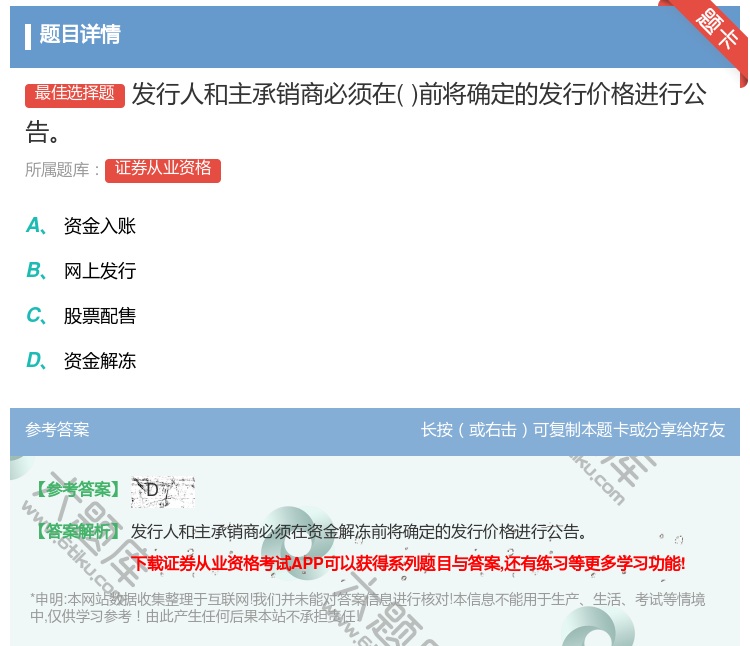Choose the answer text 资金入账
The image size is (750, 646).
click(100, 226)
